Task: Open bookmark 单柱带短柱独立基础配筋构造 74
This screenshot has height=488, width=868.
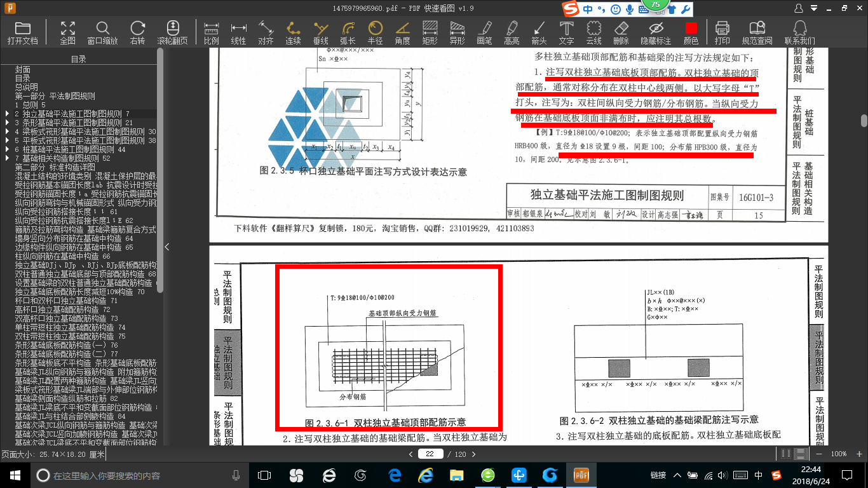Action: click(x=70, y=327)
